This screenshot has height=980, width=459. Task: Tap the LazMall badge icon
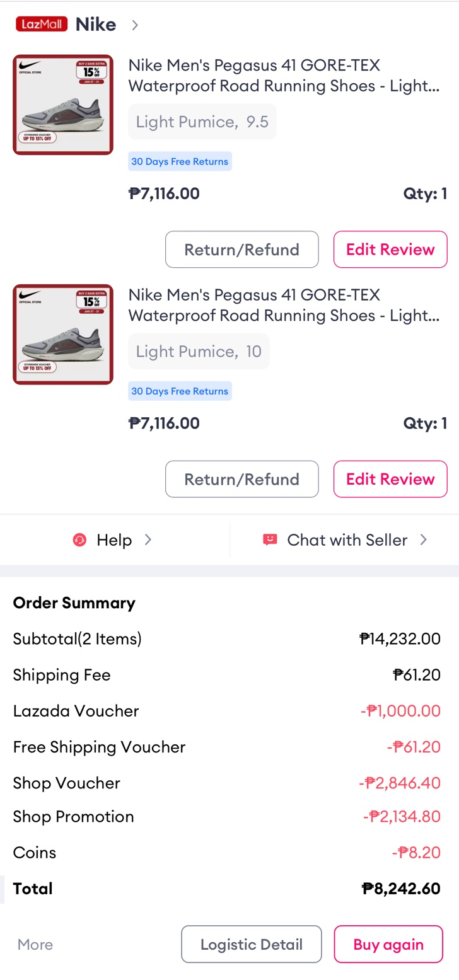(x=41, y=25)
